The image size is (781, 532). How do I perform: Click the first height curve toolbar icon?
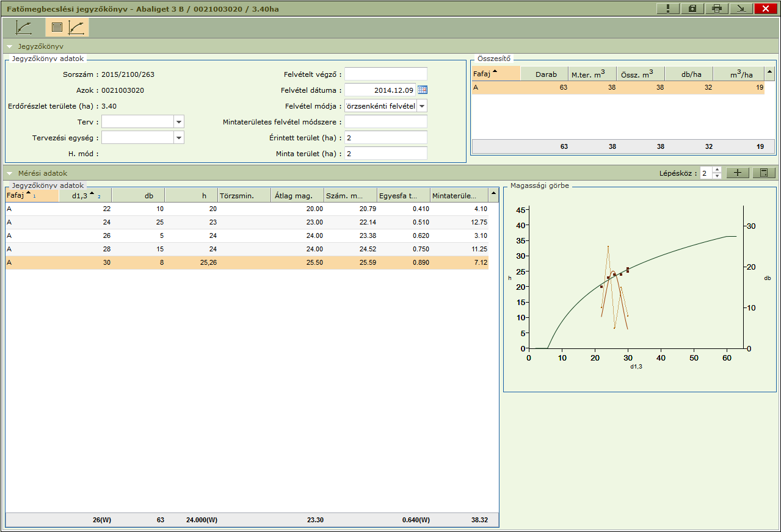(x=24, y=27)
